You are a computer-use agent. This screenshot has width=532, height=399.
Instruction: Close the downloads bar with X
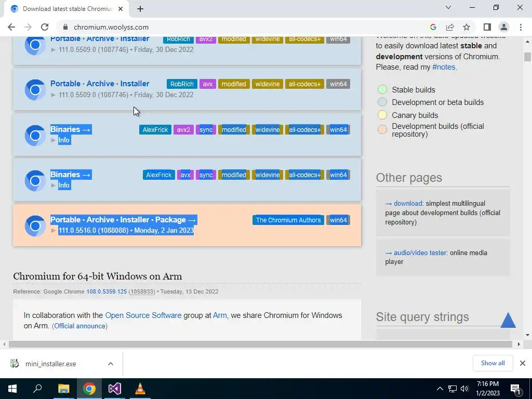coord(523,363)
